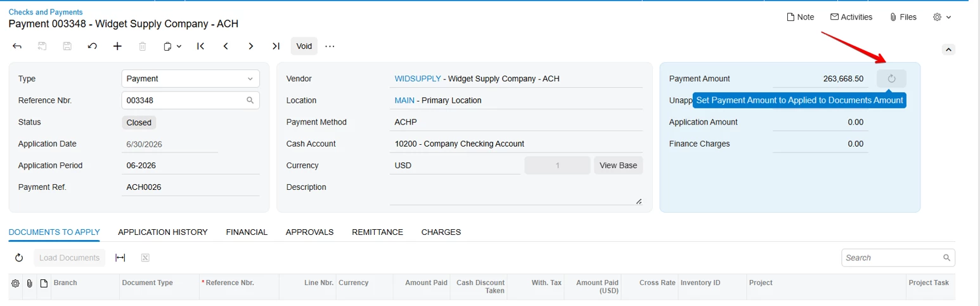Image resolution: width=980 pixels, height=306 pixels.
Task: Open the Approvals tab
Action: point(309,232)
